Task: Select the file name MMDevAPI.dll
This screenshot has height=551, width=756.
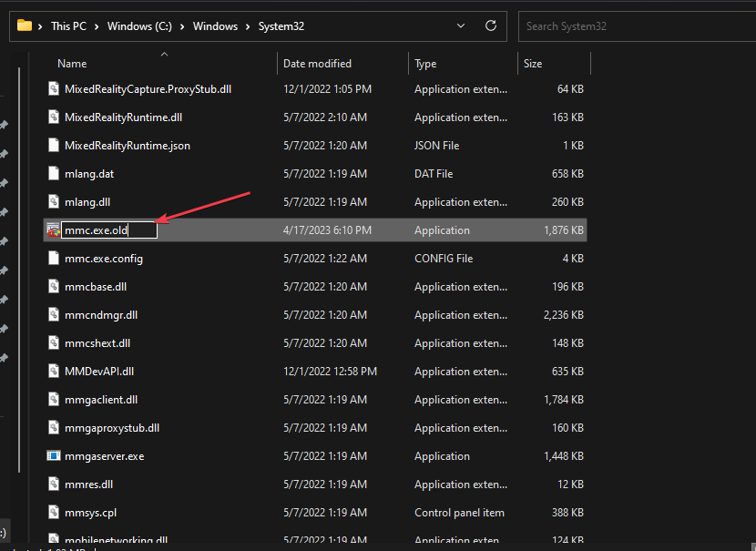Action: tap(99, 372)
